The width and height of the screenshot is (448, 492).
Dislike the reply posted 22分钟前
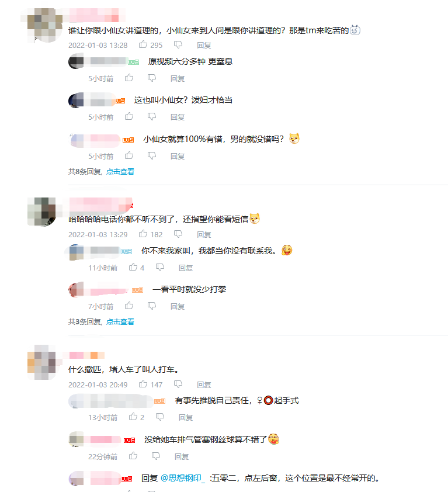[x=156, y=456]
